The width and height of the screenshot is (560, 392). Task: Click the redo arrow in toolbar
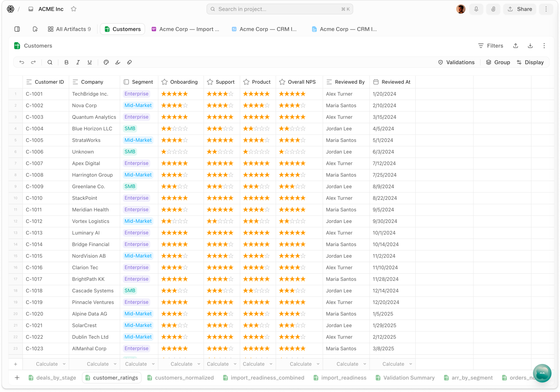point(33,62)
